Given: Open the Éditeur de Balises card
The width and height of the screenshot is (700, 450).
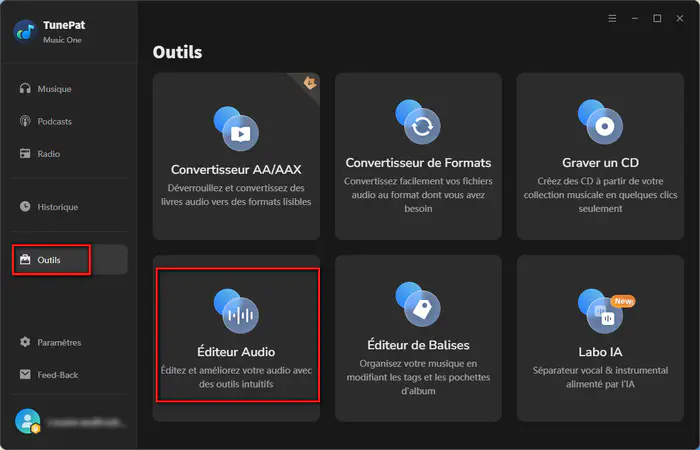Looking at the screenshot, I should click(418, 338).
